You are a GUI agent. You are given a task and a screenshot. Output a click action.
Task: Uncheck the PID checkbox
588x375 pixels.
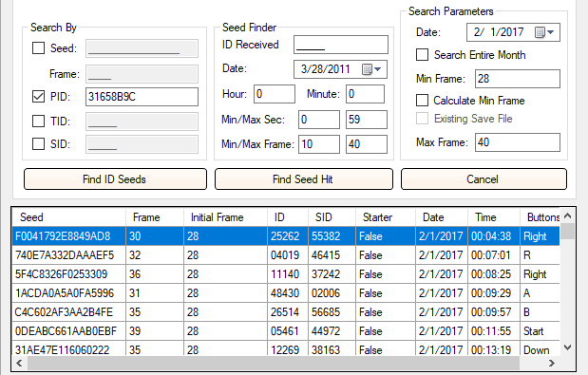pos(39,97)
